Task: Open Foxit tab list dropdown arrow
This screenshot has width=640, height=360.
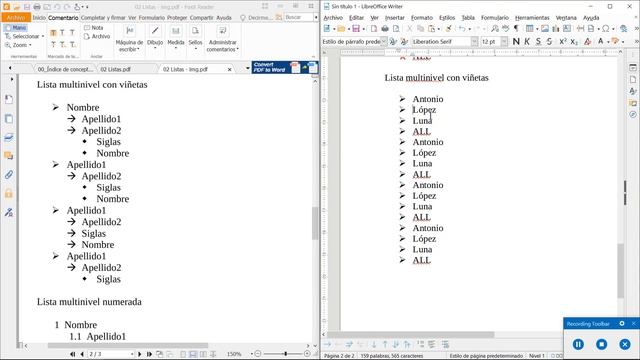Action: coord(247,69)
